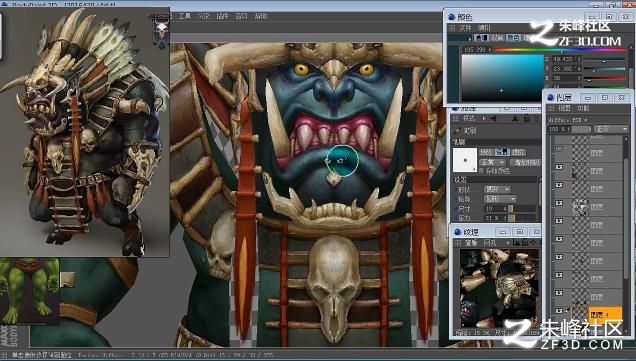This screenshot has height=361, width=636.
Task: Click the 尺寸 size field showing 10
Action: click(x=496, y=208)
